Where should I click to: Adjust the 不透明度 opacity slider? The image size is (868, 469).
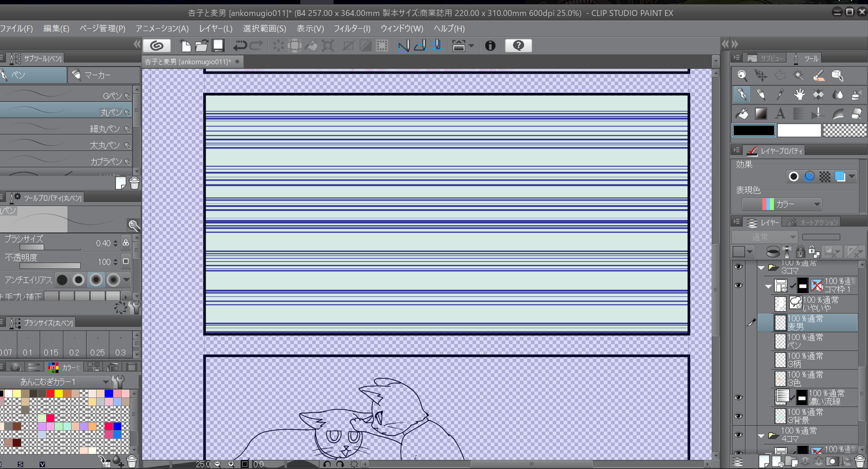(x=50, y=265)
